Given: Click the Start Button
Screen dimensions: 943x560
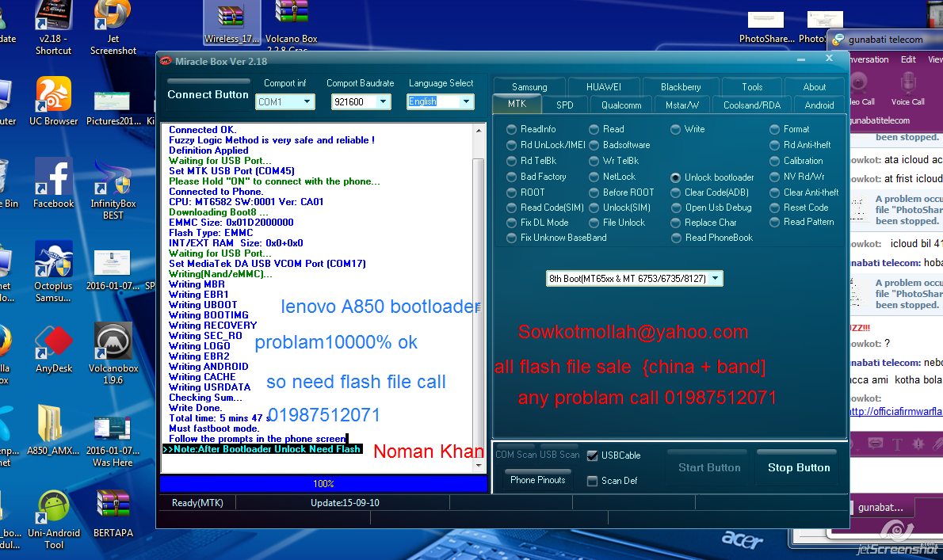Looking at the screenshot, I should click(x=709, y=467).
